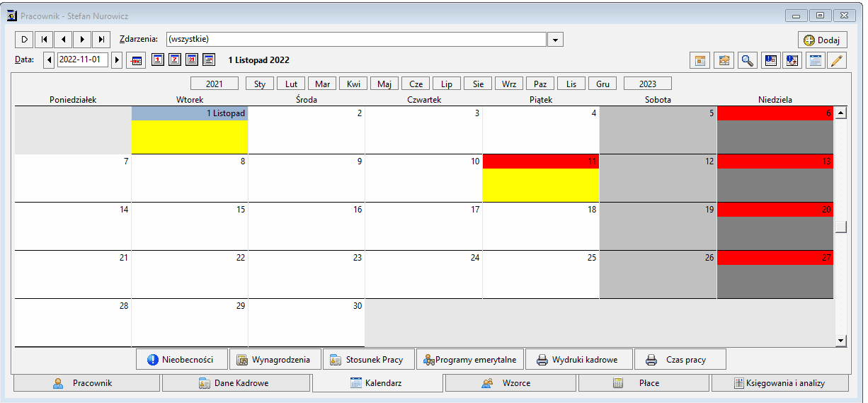Open the blue calendar grid icon
868x403 pixels.
tap(815, 60)
